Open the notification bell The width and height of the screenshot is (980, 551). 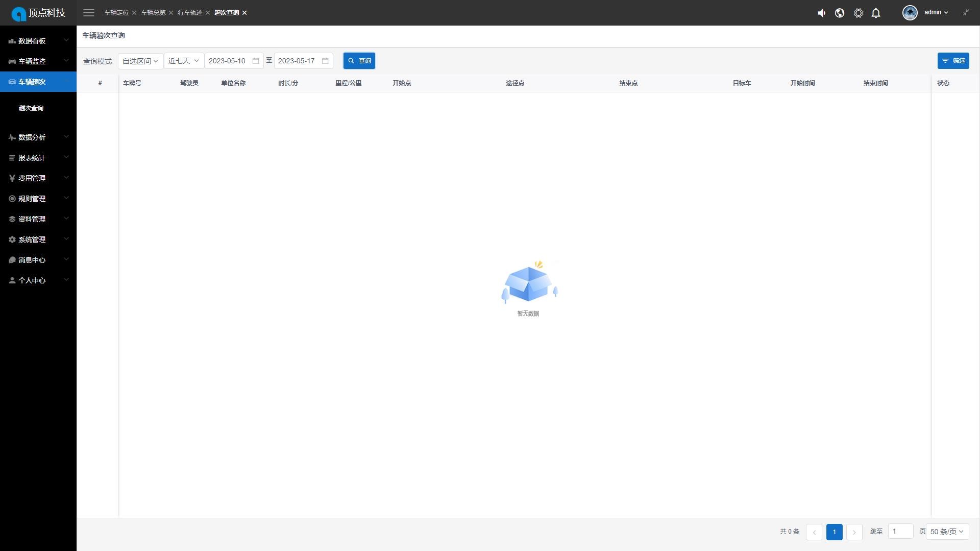[x=876, y=13]
